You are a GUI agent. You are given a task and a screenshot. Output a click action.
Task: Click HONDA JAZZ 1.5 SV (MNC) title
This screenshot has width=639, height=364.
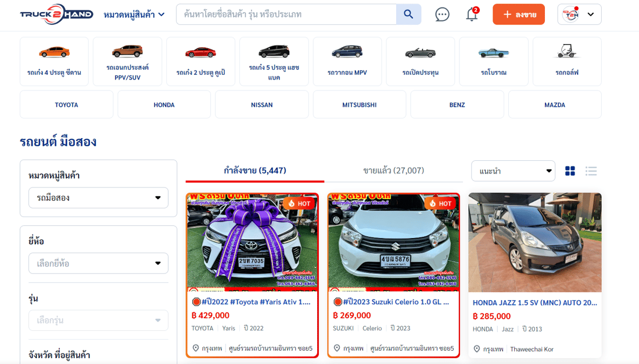coord(534,302)
